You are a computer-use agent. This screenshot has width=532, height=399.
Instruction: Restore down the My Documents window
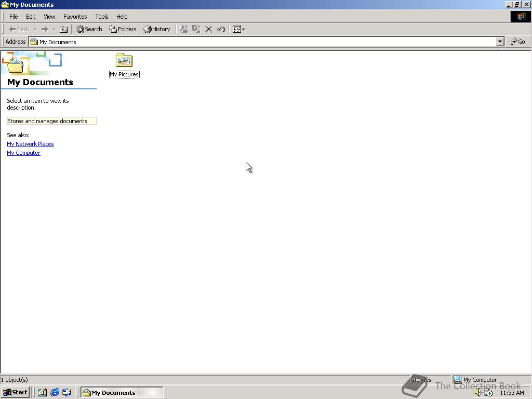[517, 4]
